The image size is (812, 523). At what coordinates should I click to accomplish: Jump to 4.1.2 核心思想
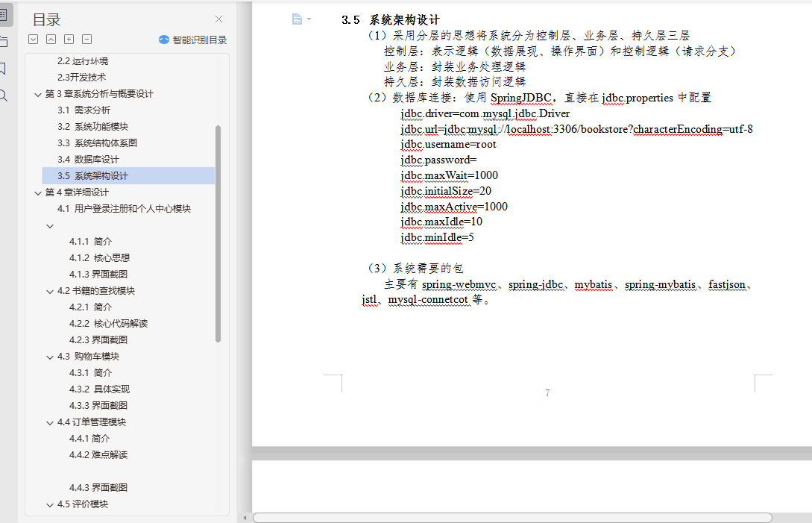point(99,257)
